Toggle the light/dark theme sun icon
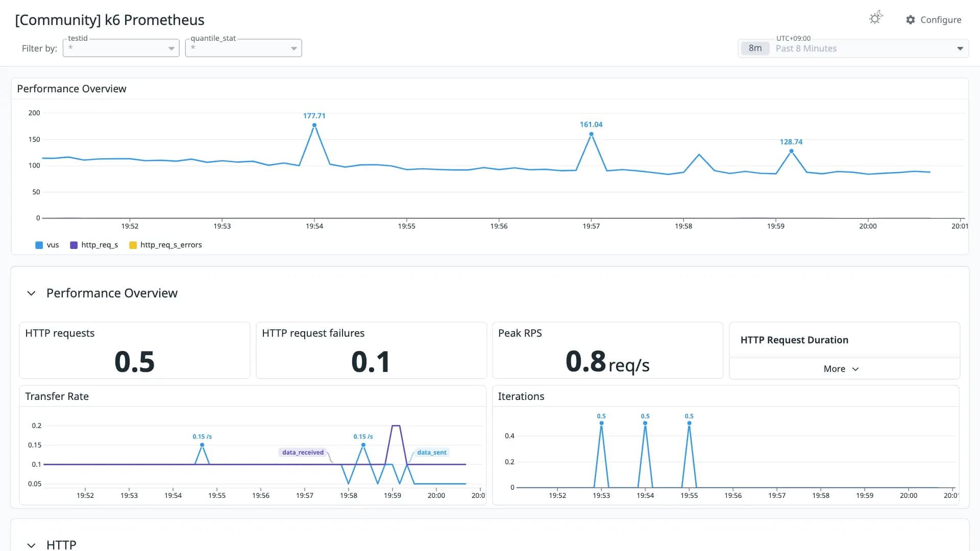The width and height of the screenshot is (980, 551). 876,18
